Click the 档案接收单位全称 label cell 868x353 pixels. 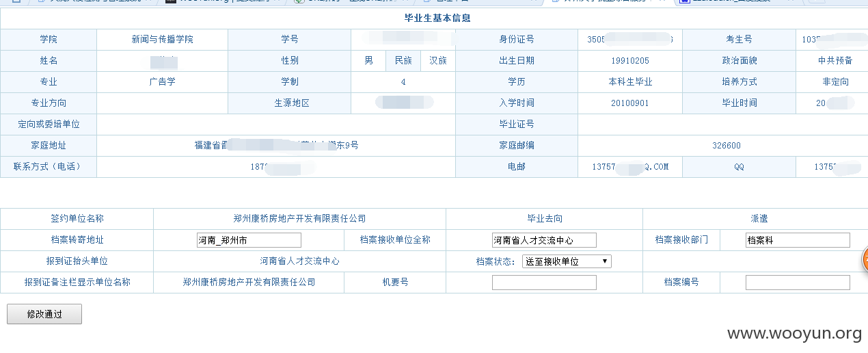[395, 240]
